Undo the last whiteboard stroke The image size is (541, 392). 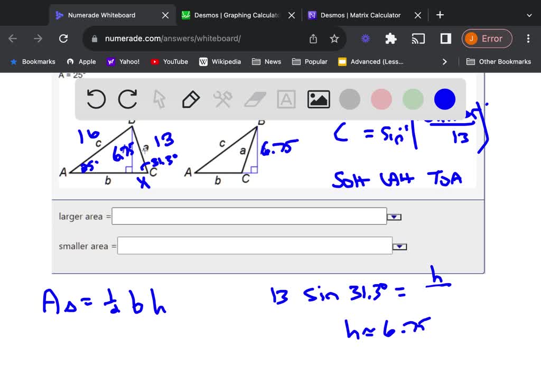(x=96, y=99)
